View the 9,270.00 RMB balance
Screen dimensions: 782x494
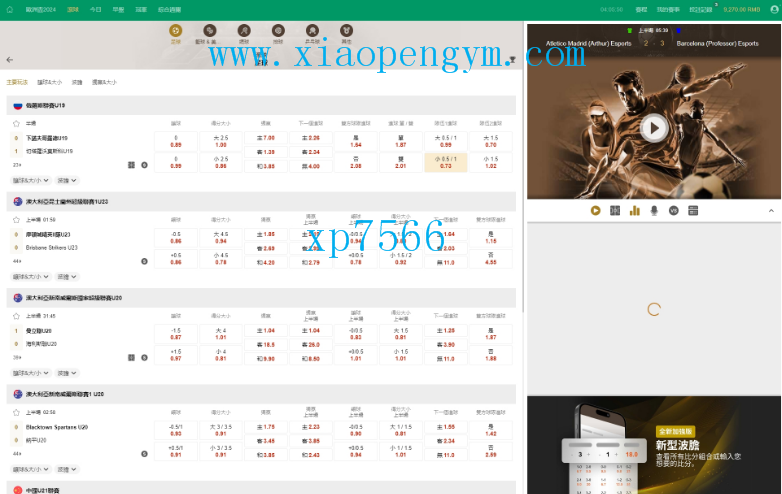click(x=742, y=9)
